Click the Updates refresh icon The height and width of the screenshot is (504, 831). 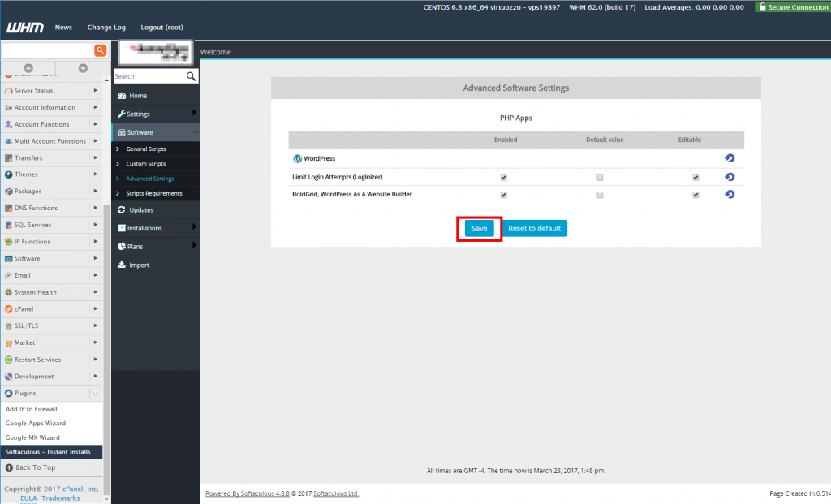point(122,210)
